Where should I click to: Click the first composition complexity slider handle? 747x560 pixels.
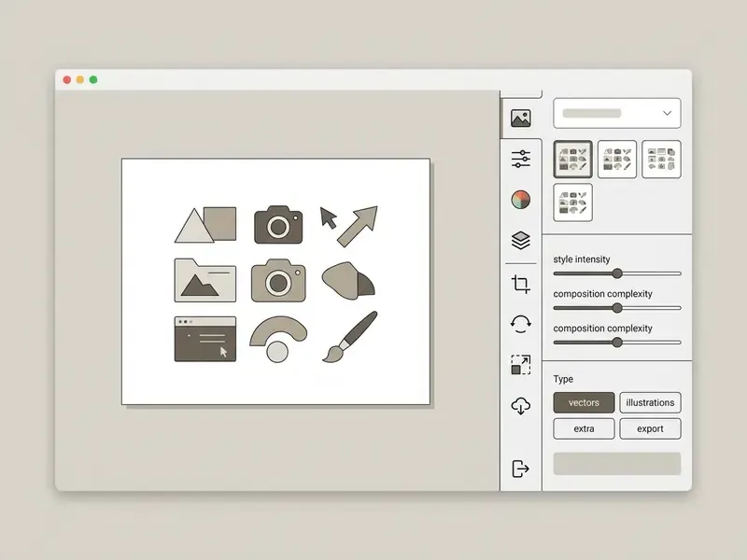(617, 308)
